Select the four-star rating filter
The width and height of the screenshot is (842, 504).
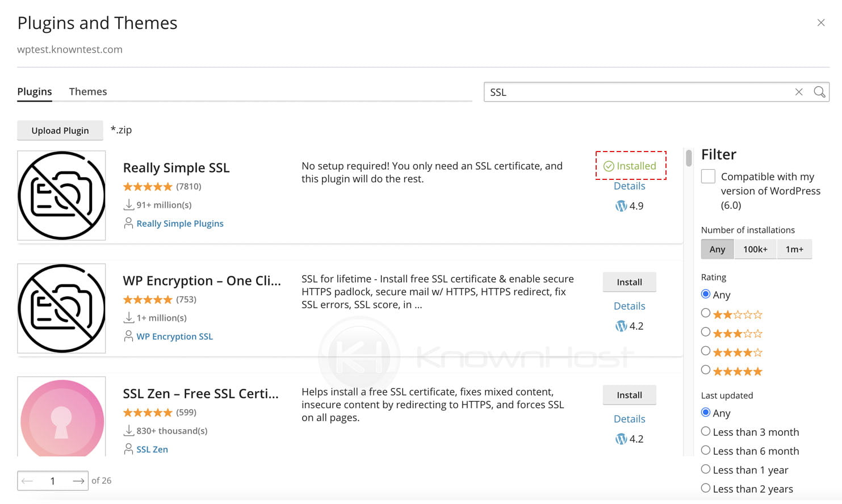click(706, 351)
